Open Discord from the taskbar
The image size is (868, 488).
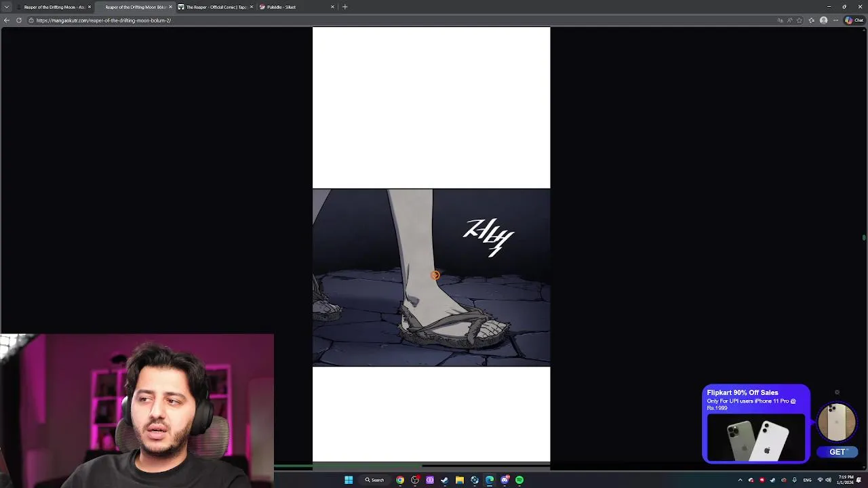point(505,480)
